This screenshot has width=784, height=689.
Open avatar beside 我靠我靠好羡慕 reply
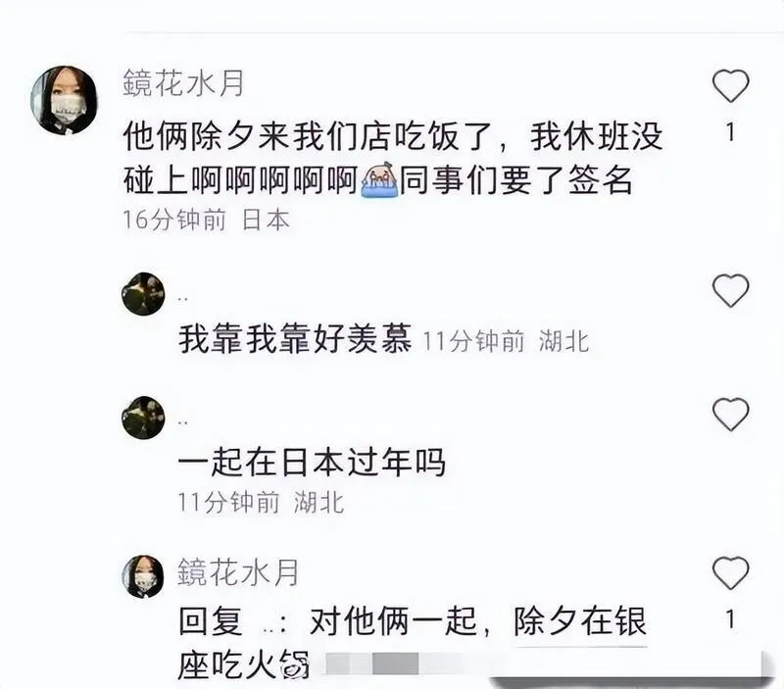143,294
